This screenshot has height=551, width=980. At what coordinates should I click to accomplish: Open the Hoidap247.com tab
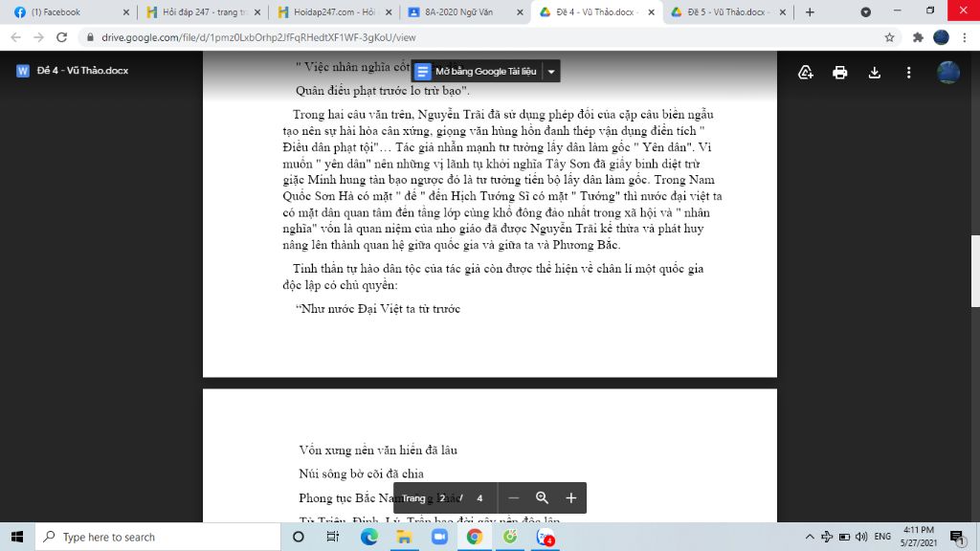click(334, 11)
